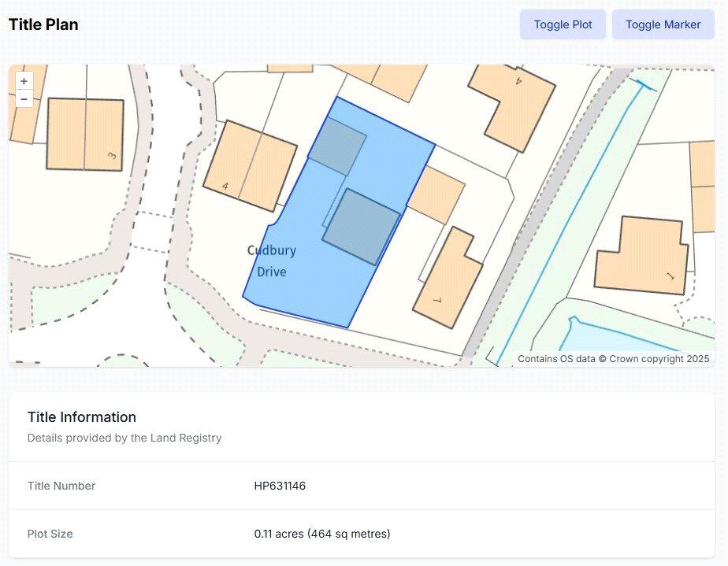This screenshot has height=566, width=728.
Task: Zoom in on the title plan map
Action: click(x=24, y=81)
